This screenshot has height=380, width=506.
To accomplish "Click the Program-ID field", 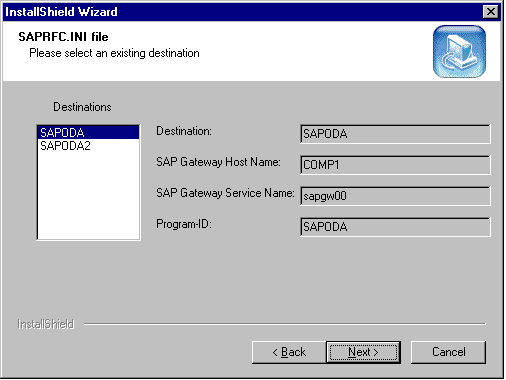I will [x=395, y=227].
